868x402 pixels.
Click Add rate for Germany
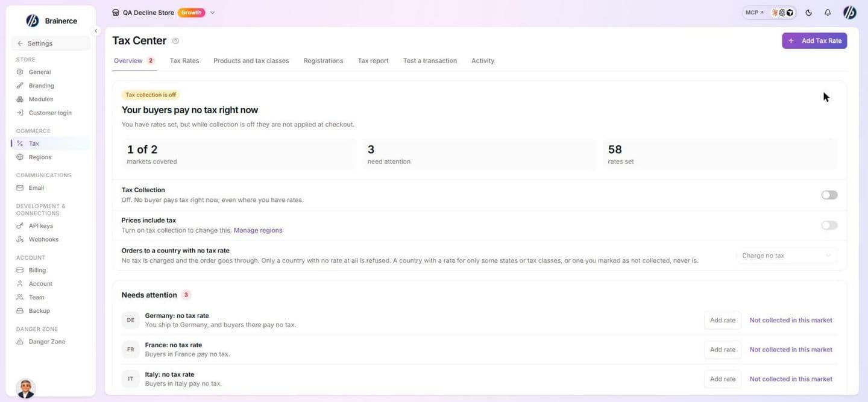tap(723, 320)
